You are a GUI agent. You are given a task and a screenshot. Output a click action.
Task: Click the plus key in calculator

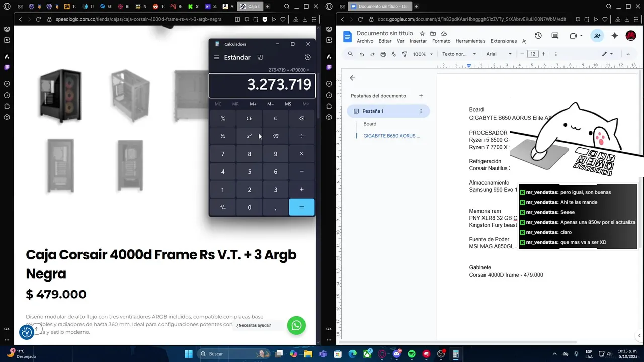302,190
